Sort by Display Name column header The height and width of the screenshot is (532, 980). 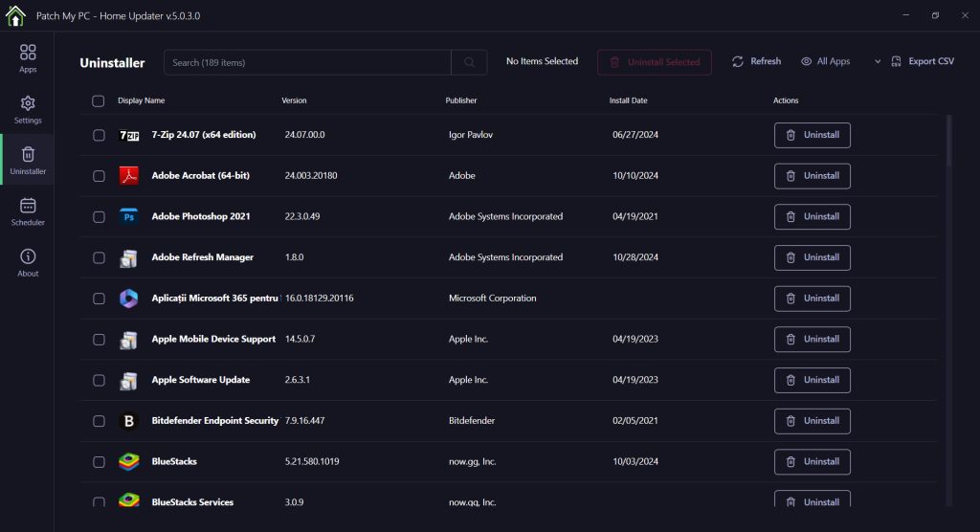tap(142, 100)
